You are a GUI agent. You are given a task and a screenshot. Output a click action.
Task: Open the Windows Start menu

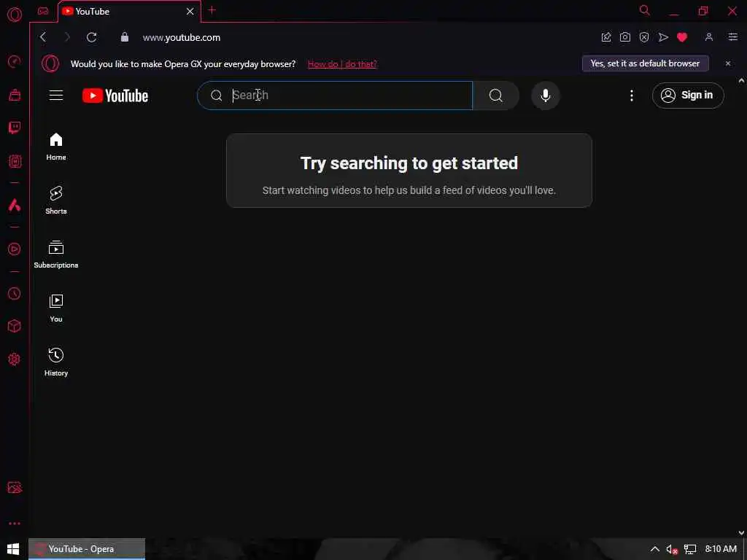point(13,549)
